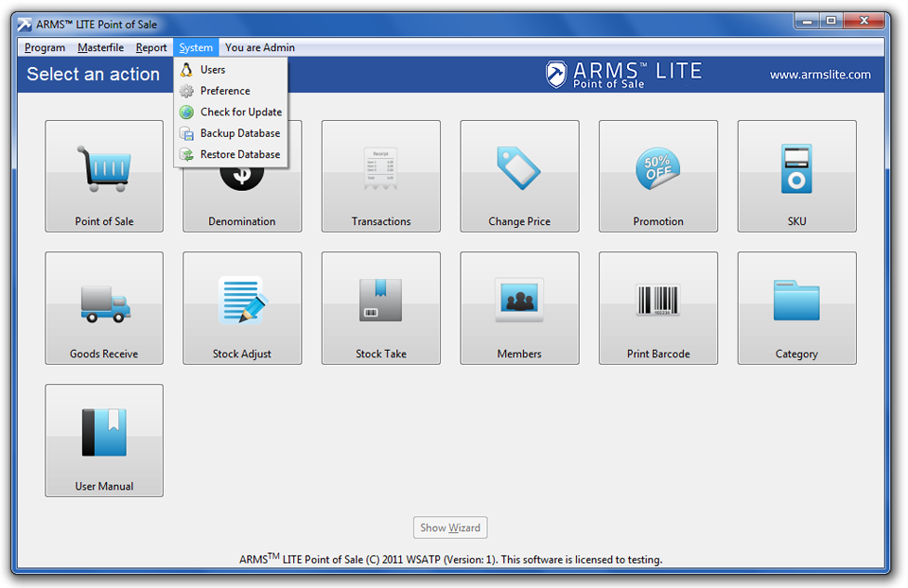Select Restore Database menu entry
Image resolution: width=908 pixels, height=588 pixels.
231,154
